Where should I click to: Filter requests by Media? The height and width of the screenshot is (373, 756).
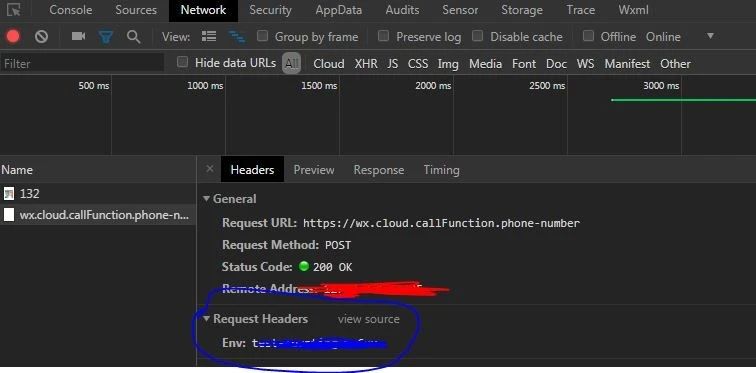click(485, 64)
